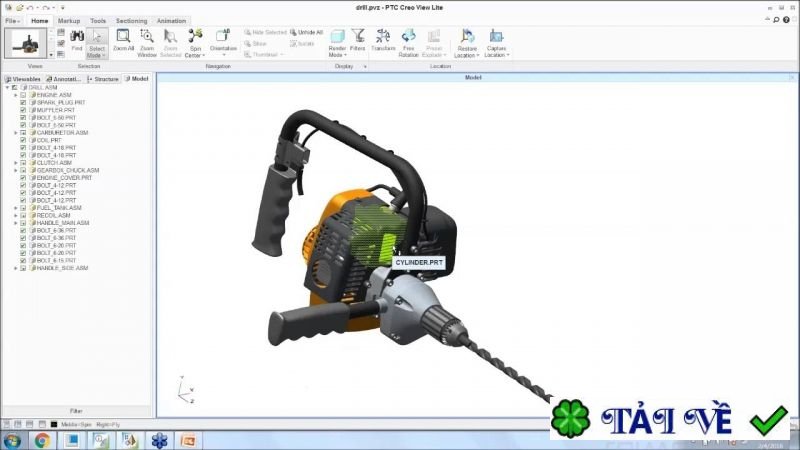Click the Filter bar below the tree
The image size is (800, 450).
tap(77, 411)
